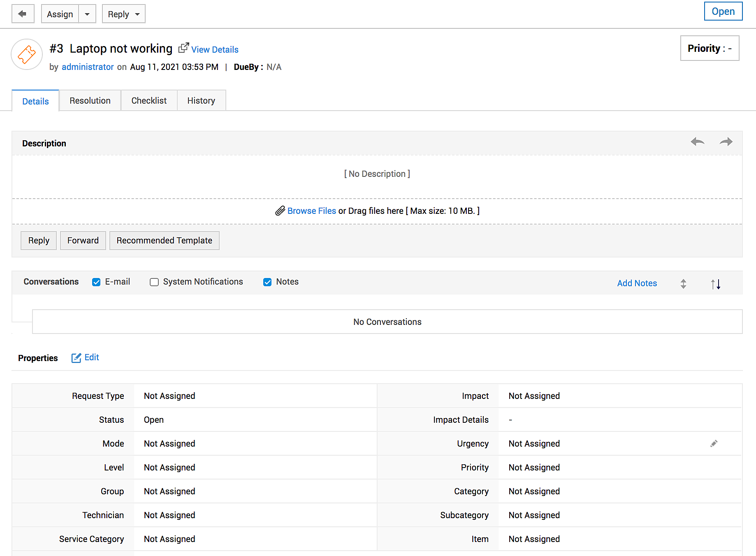Click the pencil icon in Urgency row
The width and height of the screenshot is (756, 556).
click(714, 443)
